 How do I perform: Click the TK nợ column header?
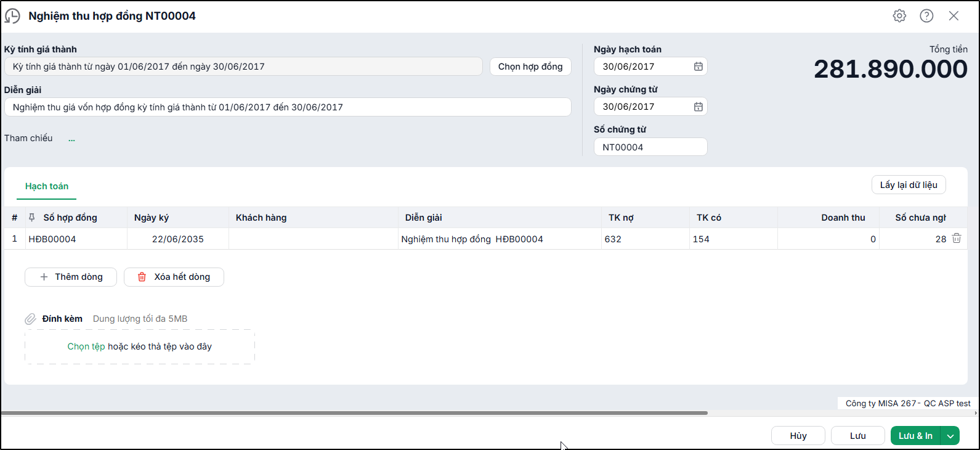coord(646,218)
